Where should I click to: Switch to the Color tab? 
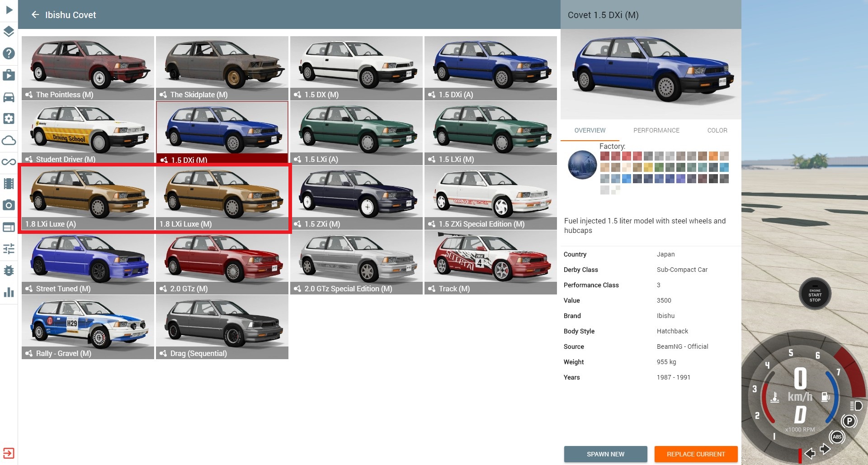pyautogui.click(x=717, y=130)
